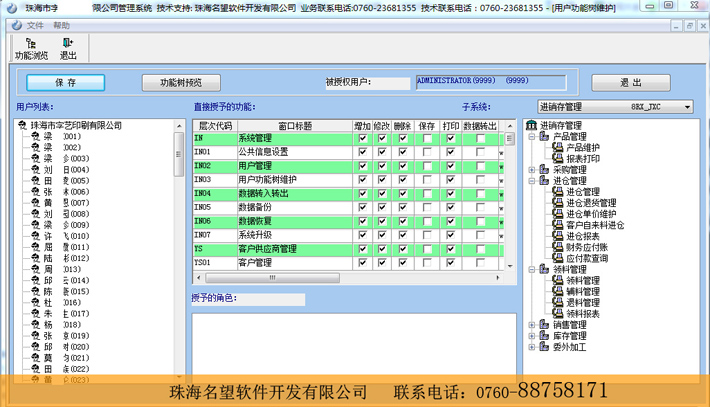The width and height of the screenshot is (710, 407).
Task: Enable 保存 checkbox for 系统升级
Action: (427, 235)
